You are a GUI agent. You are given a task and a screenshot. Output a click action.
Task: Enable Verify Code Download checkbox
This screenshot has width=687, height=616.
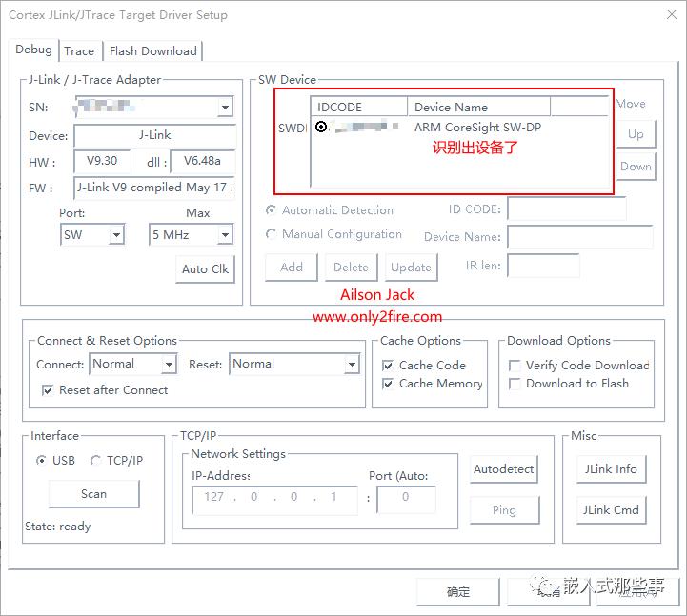[515, 366]
